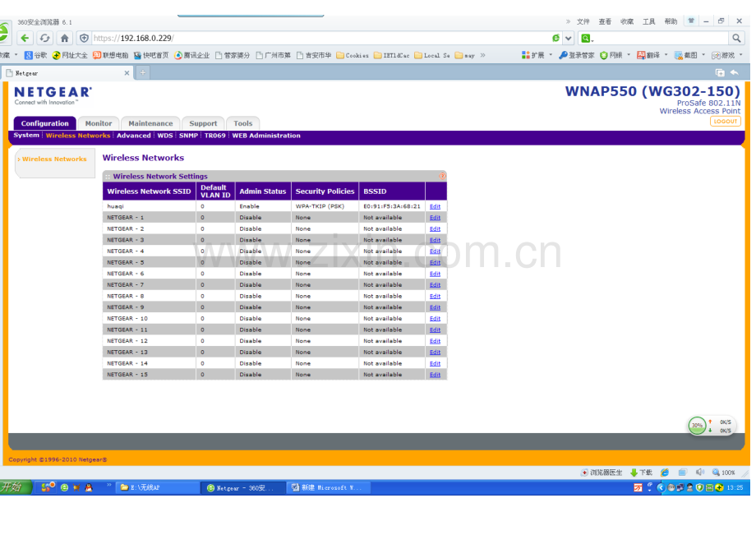
Task: Edit the NETGEAR - 5 network
Action: (435, 262)
